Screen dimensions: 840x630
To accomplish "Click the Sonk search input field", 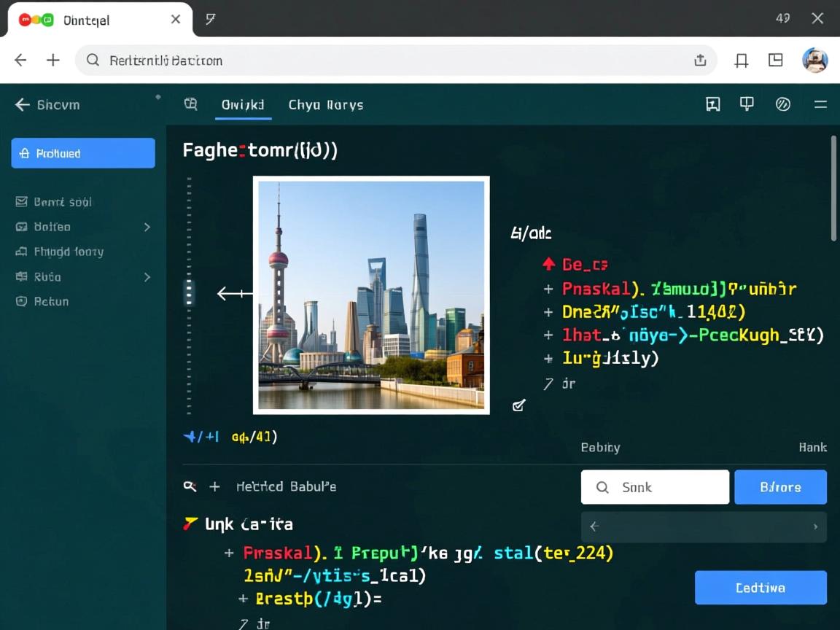I will (x=655, y=487).
